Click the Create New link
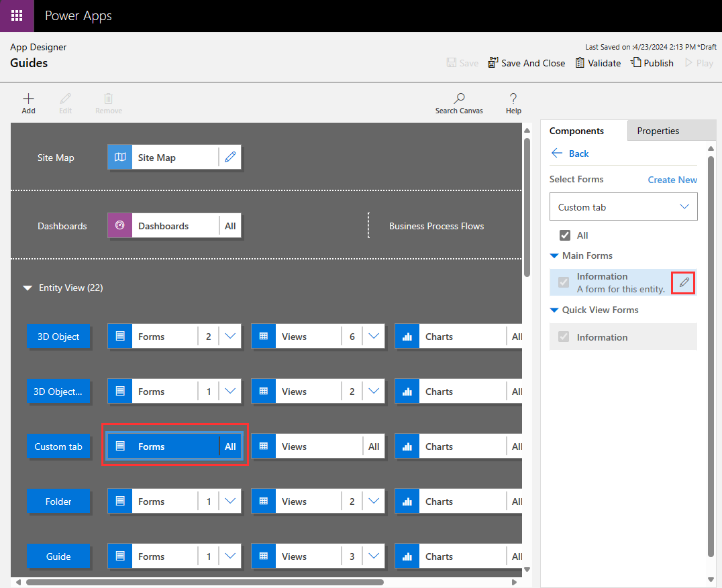 (x=672, y=180)
